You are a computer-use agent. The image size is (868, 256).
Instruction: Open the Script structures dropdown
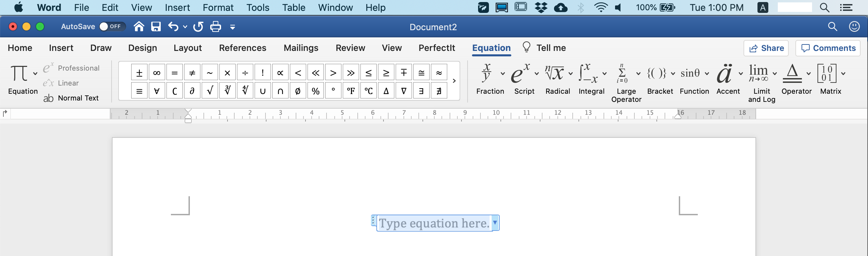537,73
